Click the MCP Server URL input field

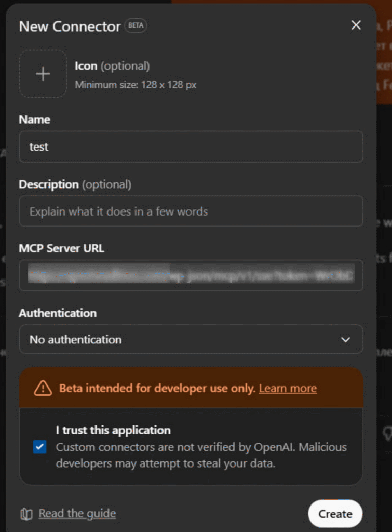[191, 275]
